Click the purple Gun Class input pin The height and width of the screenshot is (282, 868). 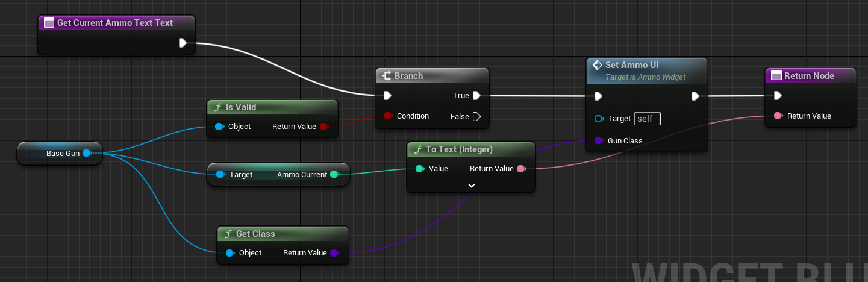(x=598, y=140)
